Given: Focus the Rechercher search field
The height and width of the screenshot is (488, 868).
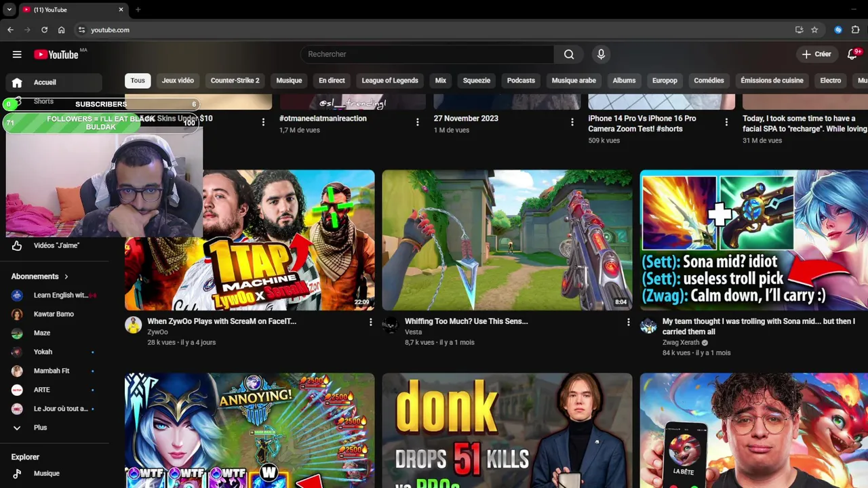Looking at the screenshot, I should 427,54.
